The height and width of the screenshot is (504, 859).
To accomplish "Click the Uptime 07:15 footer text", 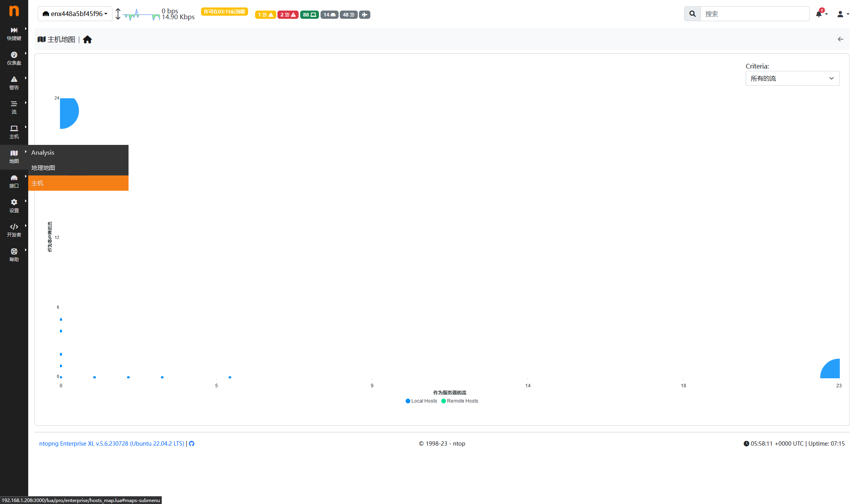I will pyautogui.click(x=826, y=444).
